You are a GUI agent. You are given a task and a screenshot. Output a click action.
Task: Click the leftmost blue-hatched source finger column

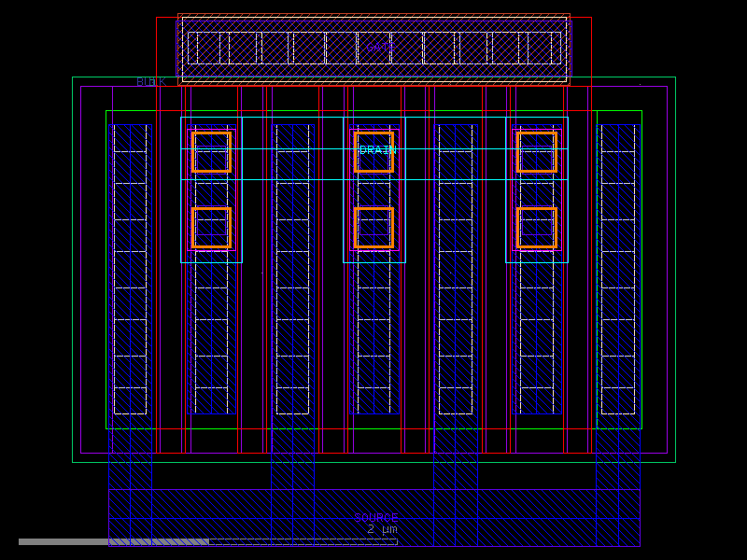click(x=129, y=280)
